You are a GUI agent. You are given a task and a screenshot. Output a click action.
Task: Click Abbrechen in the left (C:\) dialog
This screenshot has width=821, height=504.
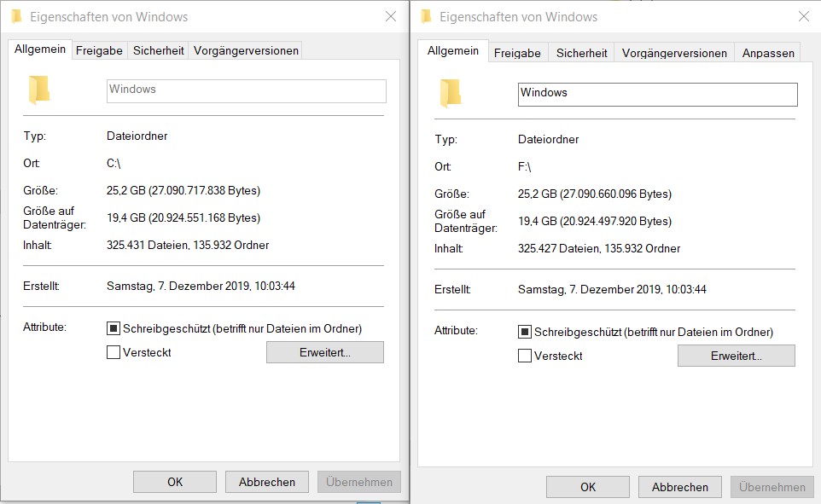point(267,482)
